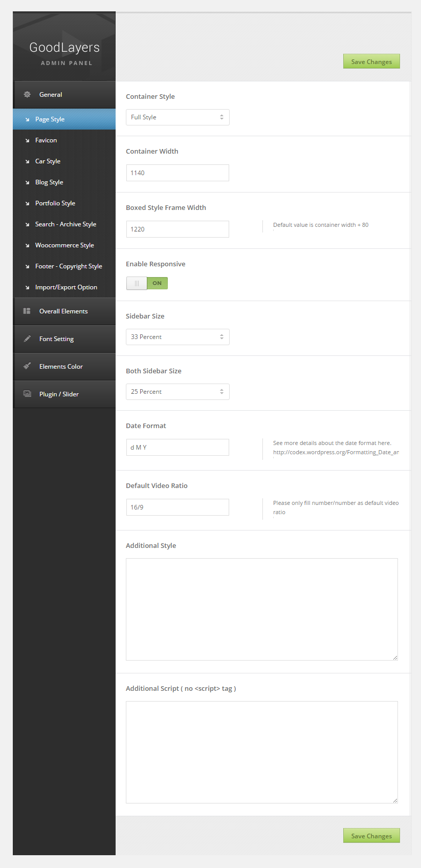Go to Woocommerce Style section
Screen dimensions: 421x868
(64, 245)
